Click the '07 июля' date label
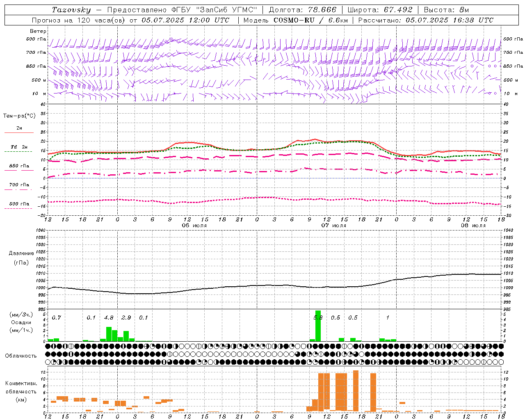Screen dimensions: 525x420 [x=334, y=226]
